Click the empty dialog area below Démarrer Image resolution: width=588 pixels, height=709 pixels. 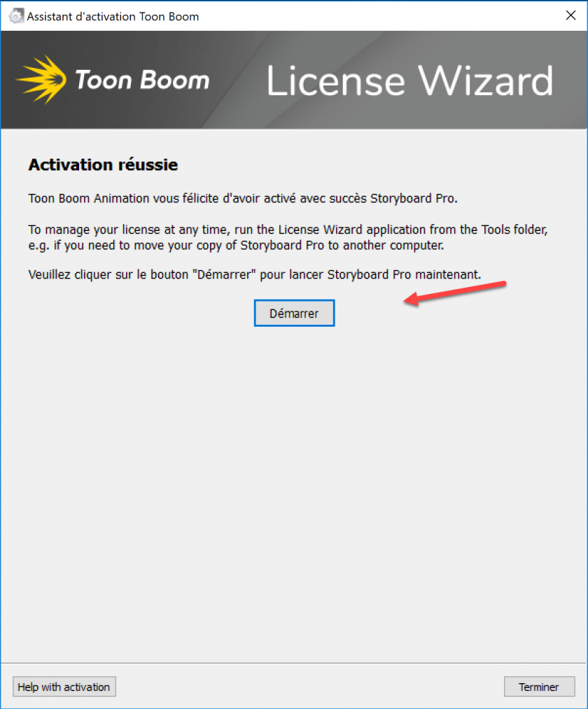294,493
